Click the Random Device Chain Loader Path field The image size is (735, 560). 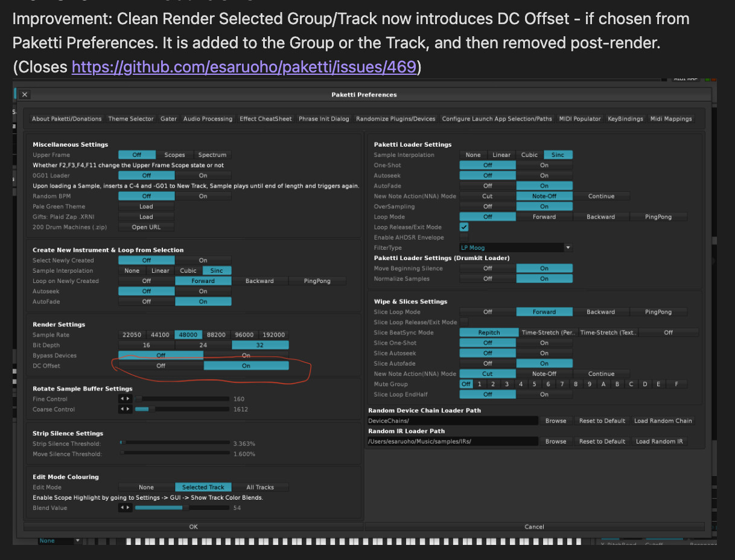click(x=453, y=421)
